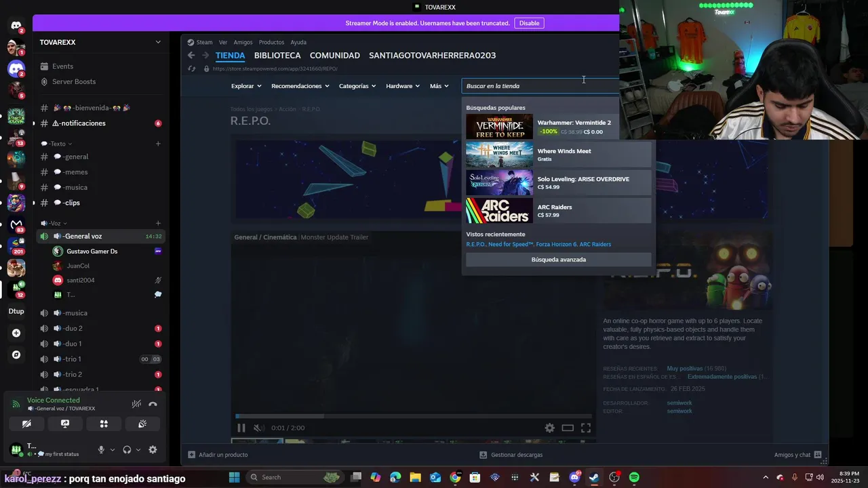This screenshot has height=488, width=868.
Task: Open Google Chrome from the taskbar
Action: tap(455, 477)
